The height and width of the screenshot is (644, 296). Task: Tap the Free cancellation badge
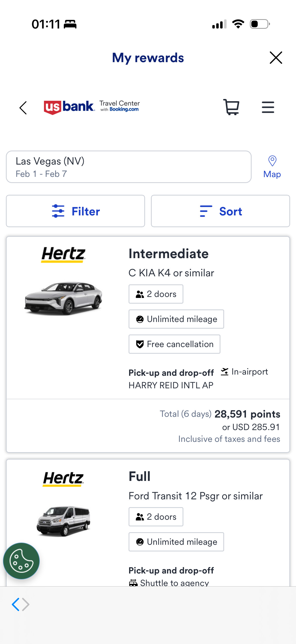pos(174,344)
